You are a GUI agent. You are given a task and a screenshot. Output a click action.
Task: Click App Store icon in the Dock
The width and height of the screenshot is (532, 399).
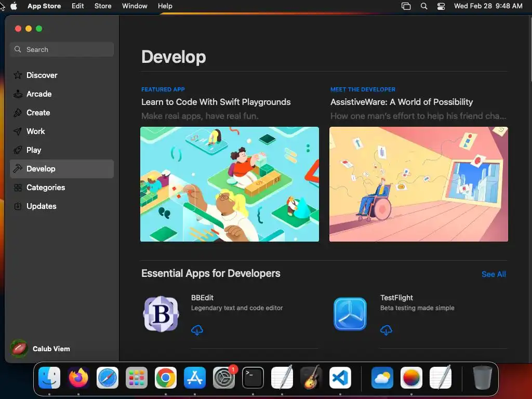[x=195, y=378]
